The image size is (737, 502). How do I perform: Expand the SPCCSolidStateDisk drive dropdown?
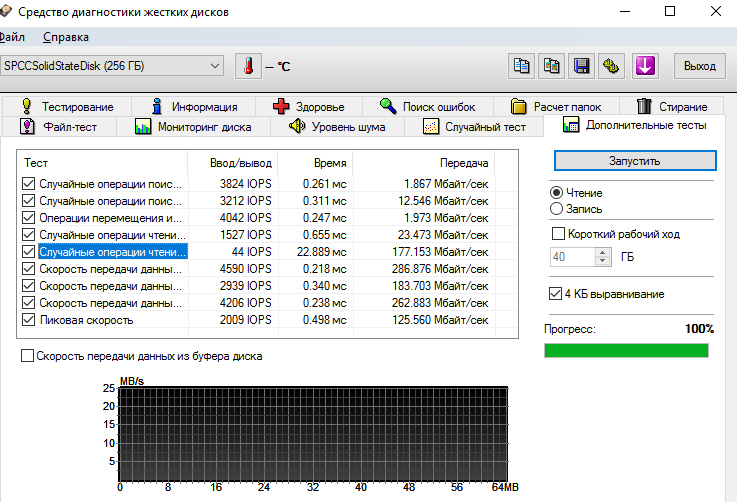click(x=112, y=66)
